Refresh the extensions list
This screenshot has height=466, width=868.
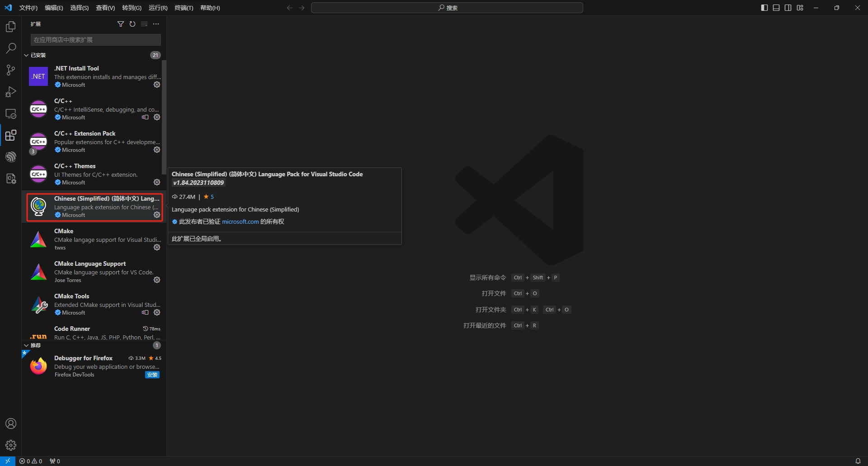tap(132, 24)
